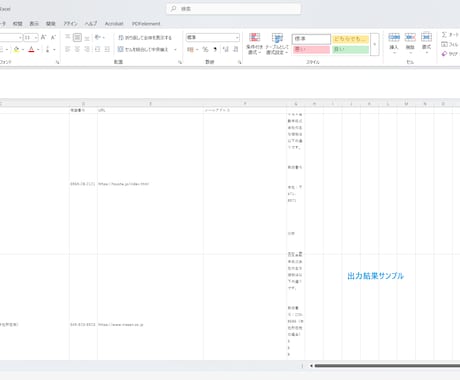The width and height of the screenshot is (460, 380).
Task: Click the text orientation icon
Action: [97, 37]
